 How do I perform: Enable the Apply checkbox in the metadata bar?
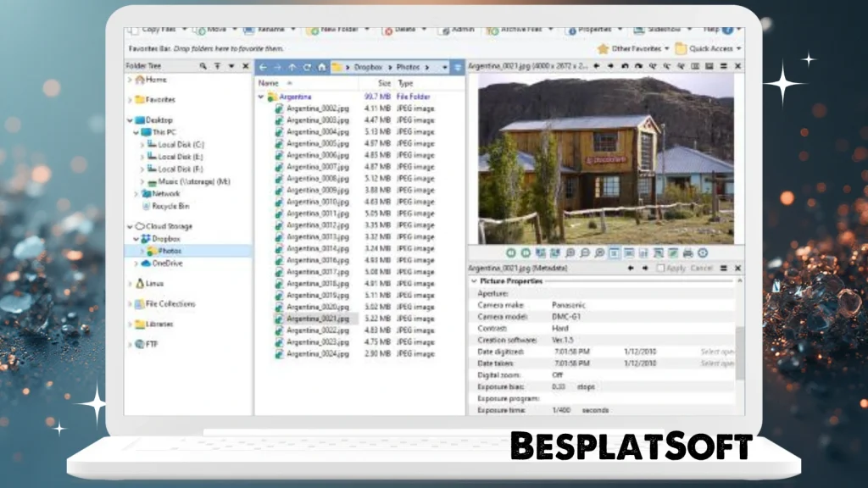point(660,267)
